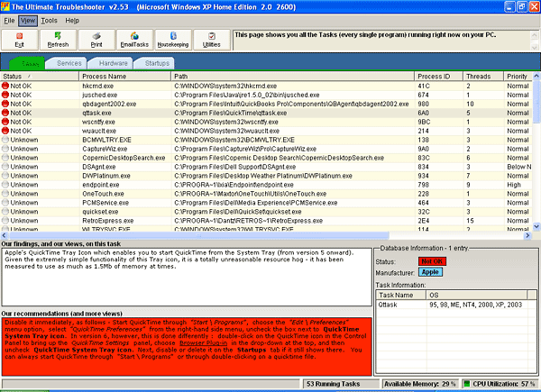
Task: Click the path of jusched.exe
Action: [x=247, y=95]
